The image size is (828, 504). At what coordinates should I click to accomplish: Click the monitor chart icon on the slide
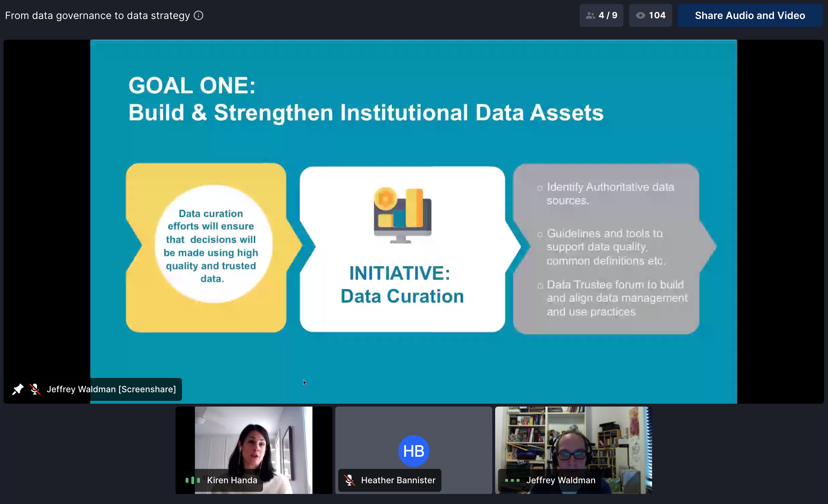402,215
